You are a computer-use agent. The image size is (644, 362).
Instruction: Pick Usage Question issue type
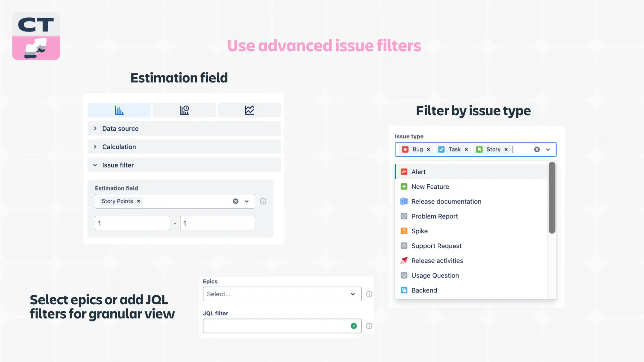tap(471, 276)
